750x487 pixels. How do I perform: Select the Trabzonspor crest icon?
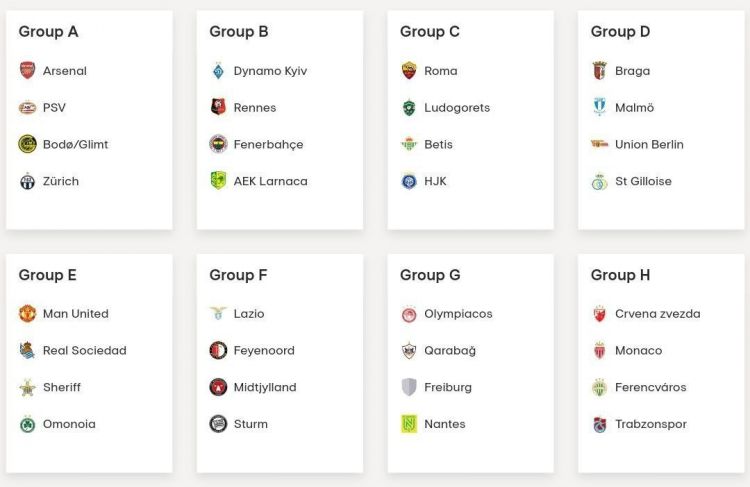point(600,424)
